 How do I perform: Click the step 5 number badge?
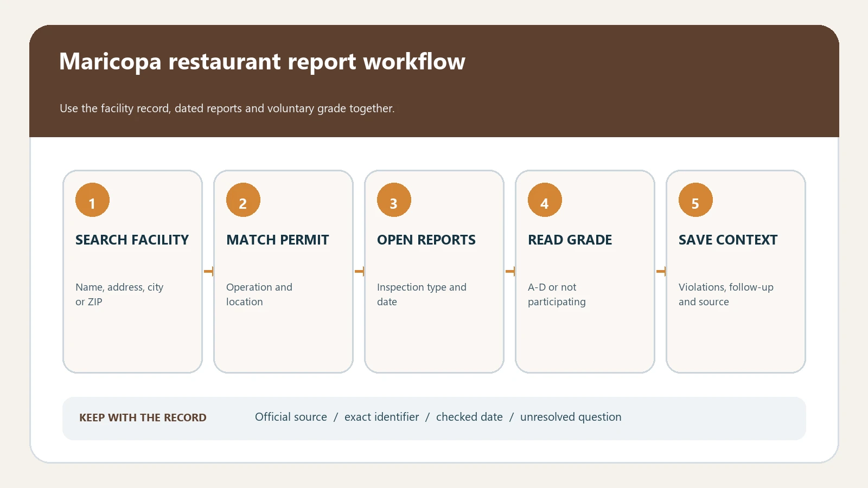(695, 200)
